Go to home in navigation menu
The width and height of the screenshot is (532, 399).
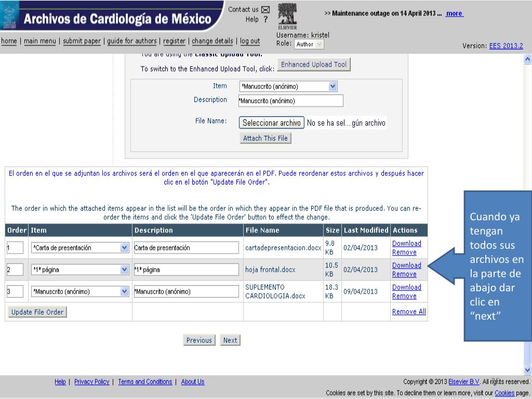9,41
